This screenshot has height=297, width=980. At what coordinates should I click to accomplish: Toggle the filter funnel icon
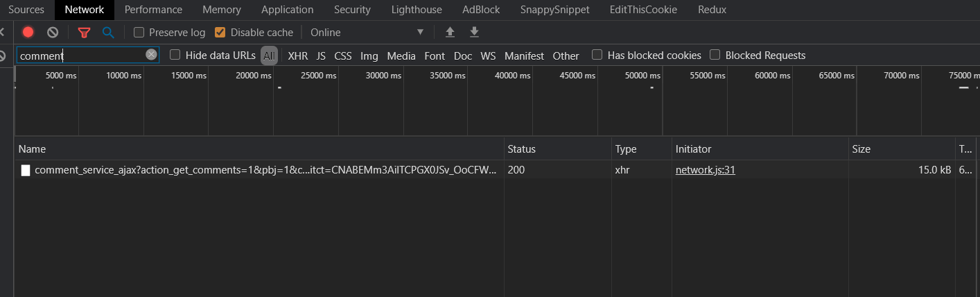84,32
